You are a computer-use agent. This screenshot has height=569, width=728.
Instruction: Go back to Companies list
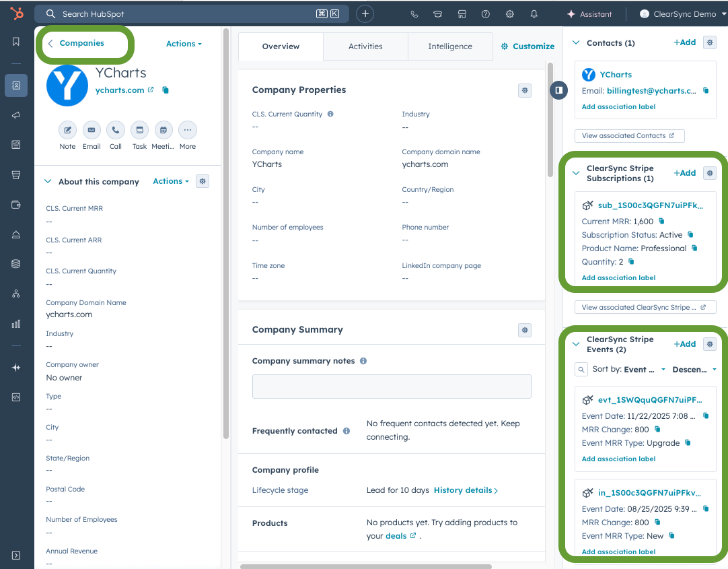[77, 42]
